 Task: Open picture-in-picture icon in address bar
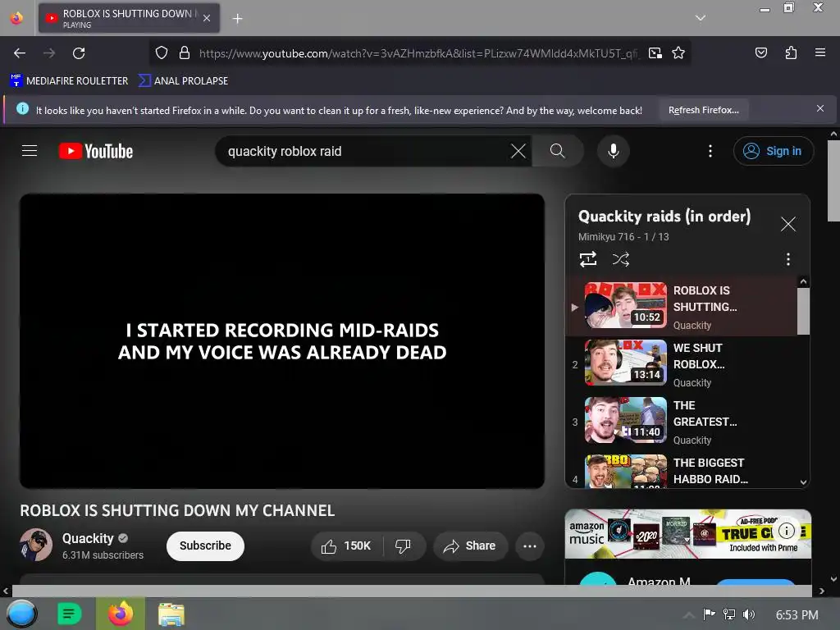[x=655, y=52]
